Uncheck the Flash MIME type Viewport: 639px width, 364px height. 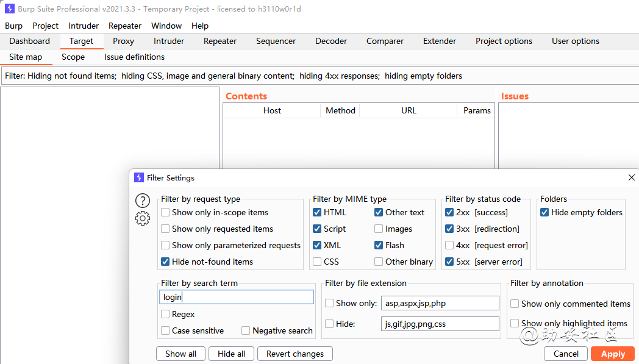tap(379, 245)
